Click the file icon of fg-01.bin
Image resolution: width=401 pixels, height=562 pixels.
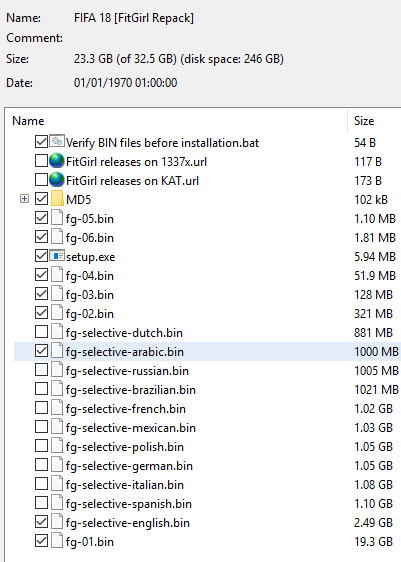pos(57,541)
